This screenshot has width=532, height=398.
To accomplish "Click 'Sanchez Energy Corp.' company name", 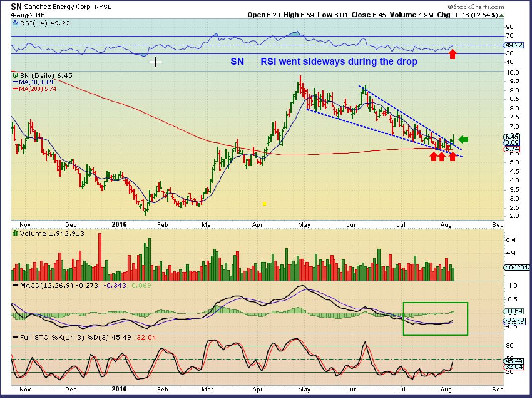I will pyautogui.click(x=58, y=7).
